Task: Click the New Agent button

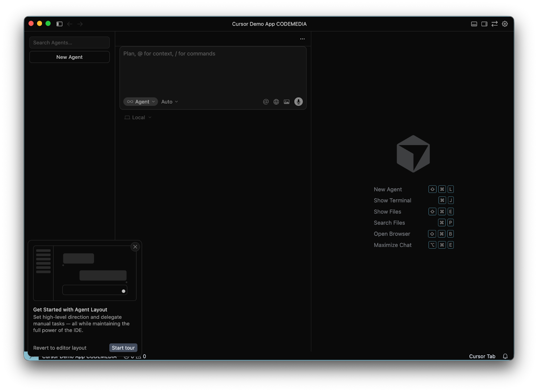Action: pyautogui.click(x=69, y=57)
